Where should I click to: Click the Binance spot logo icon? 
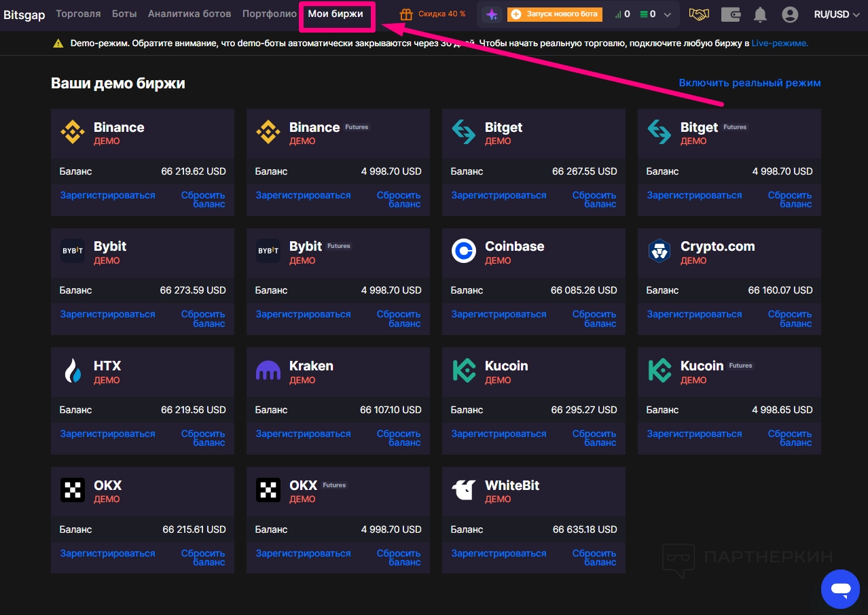click(73, 132)
